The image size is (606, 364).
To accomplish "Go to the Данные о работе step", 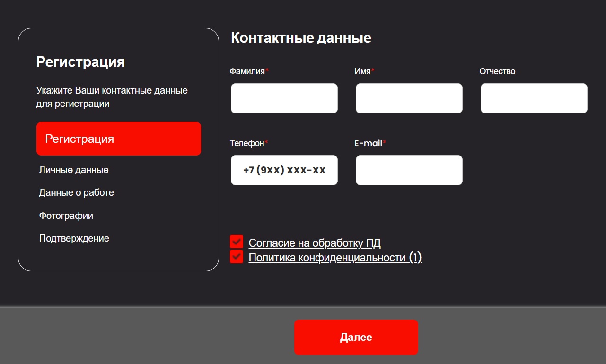I will 77,192.
